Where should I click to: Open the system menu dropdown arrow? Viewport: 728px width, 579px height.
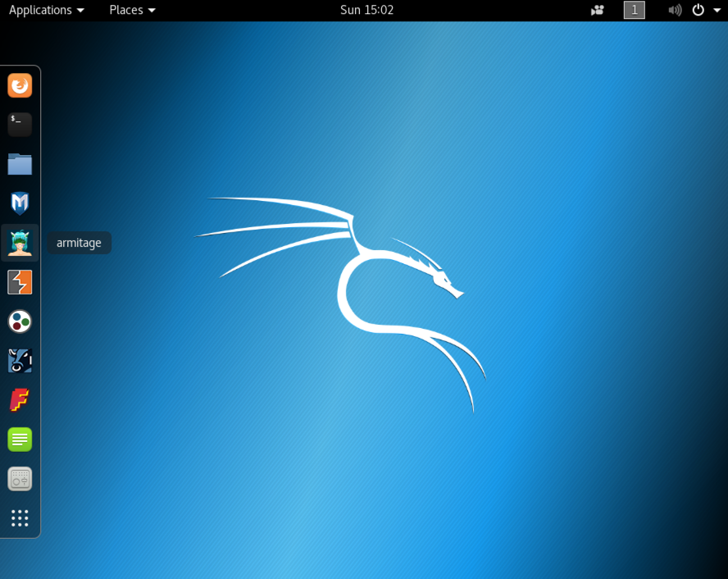717,11
